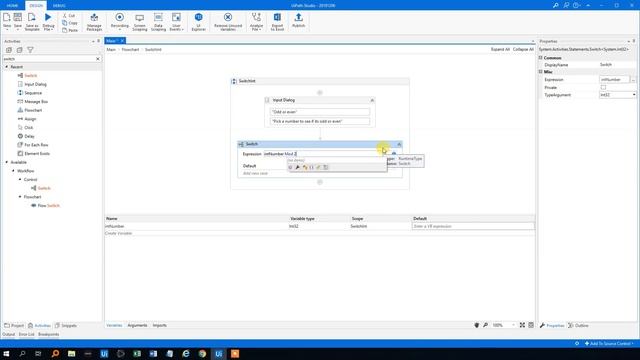Close the Main document tab

click(122, 41)
